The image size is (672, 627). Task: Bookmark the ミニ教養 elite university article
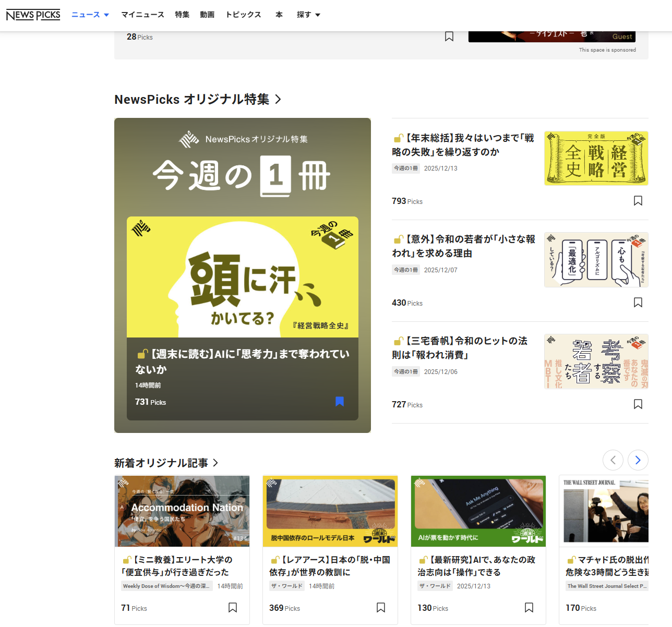click(x=233, y=608)
